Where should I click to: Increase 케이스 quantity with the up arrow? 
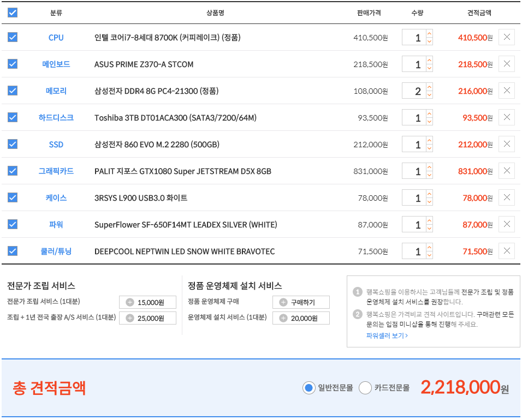430,194
